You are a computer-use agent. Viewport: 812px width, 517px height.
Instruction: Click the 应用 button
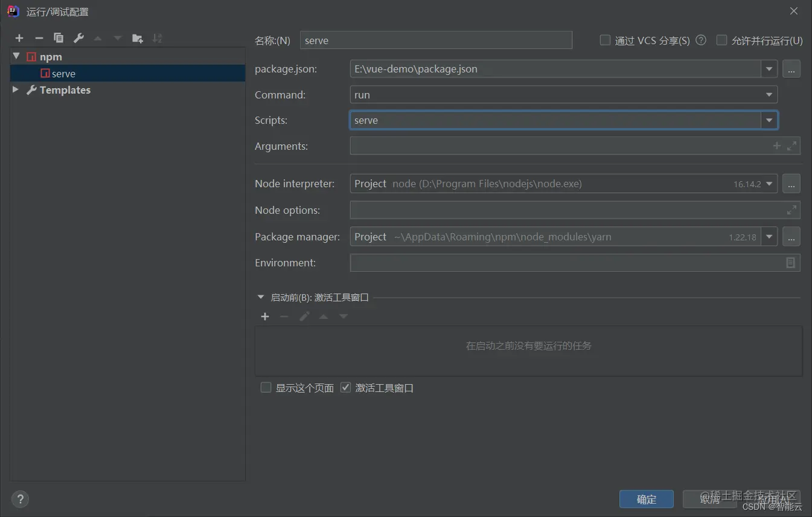(774, 499)
